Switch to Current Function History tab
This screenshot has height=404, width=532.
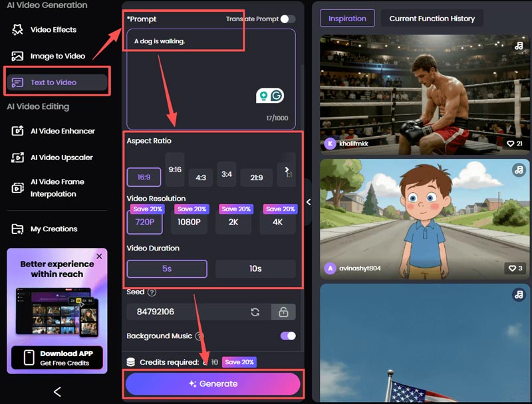point(432,19)
